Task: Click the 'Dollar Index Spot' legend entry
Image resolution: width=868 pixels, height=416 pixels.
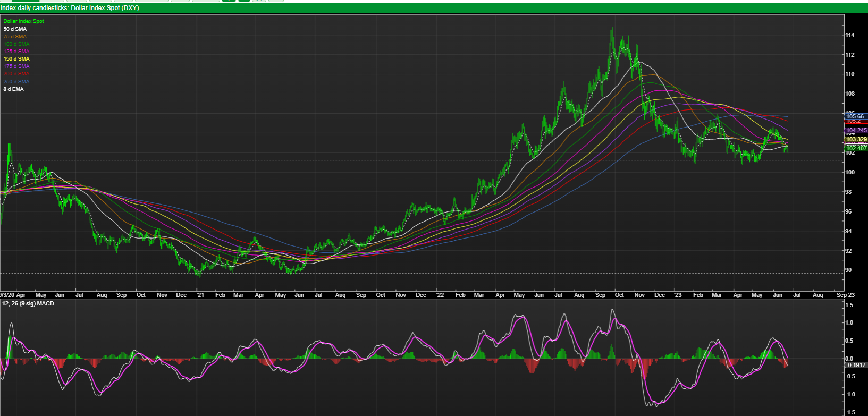Action: pos(24,21)
